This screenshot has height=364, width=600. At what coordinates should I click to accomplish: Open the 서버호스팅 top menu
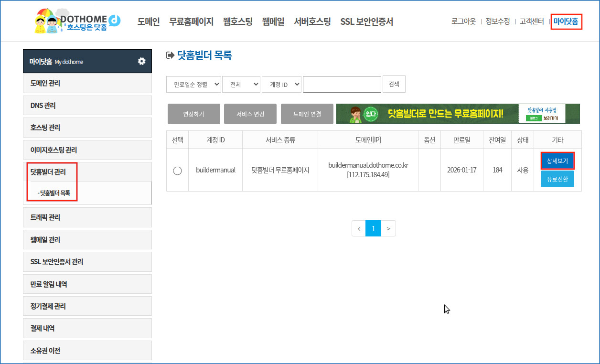click(312, 21)
